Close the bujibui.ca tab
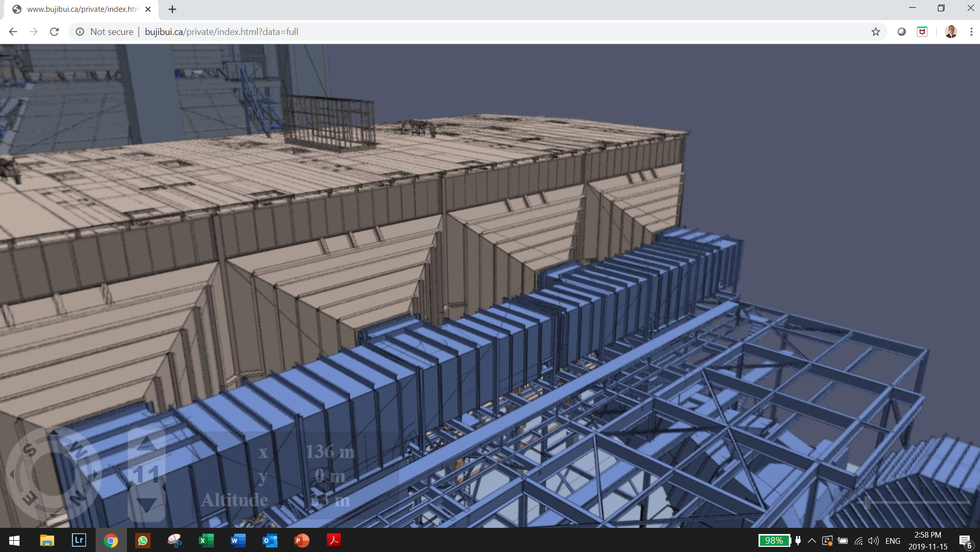This screenshot has height=552, width=980. tap(148, 9)
